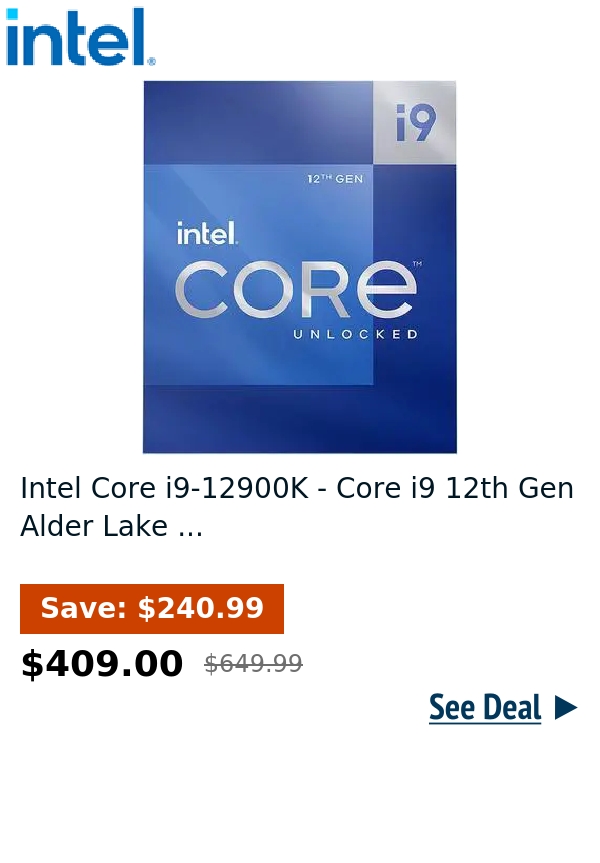Click the orange Save: $240.99 badge
The width and height of the screenshot is (600, 863).
151,608
